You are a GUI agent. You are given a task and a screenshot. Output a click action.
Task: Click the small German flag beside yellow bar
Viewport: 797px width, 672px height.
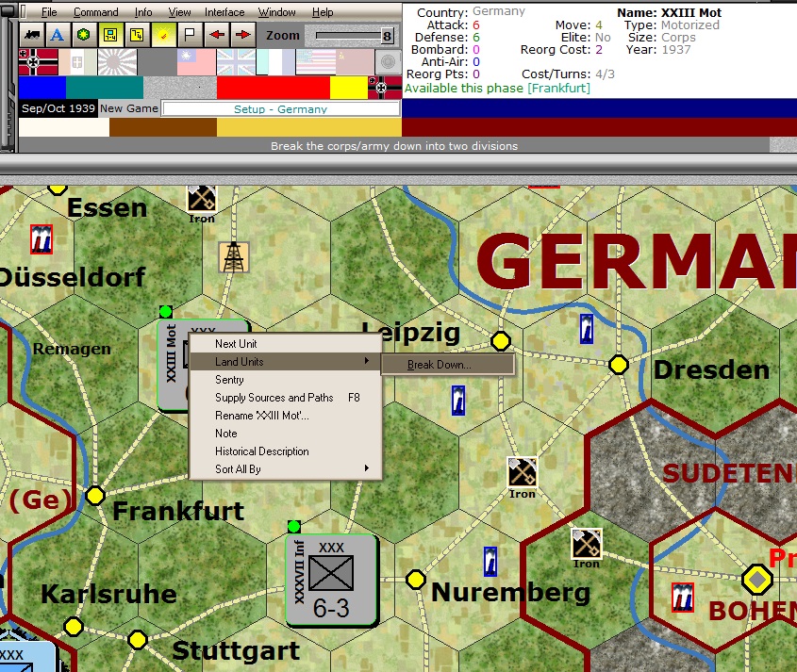coord(385,88)
